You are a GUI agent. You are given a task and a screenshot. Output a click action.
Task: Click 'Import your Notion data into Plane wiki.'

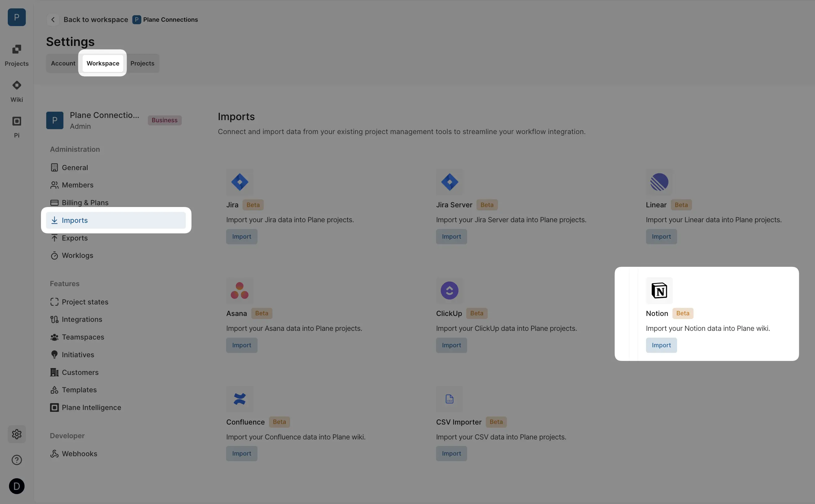click(x=708, y=329)
